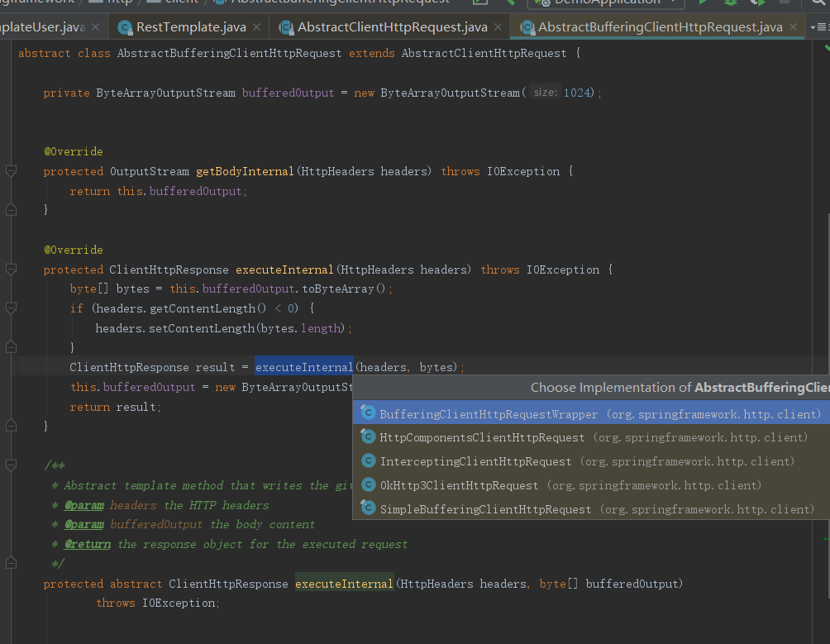Click the getBodyInternal method name

pyautogui.click(x=245, y=171)
